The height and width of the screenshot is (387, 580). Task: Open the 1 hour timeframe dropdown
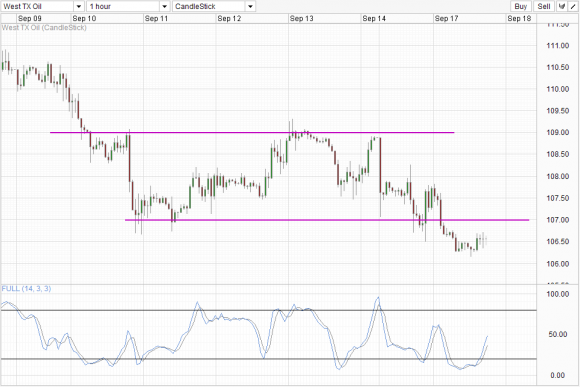click(128, 6)
